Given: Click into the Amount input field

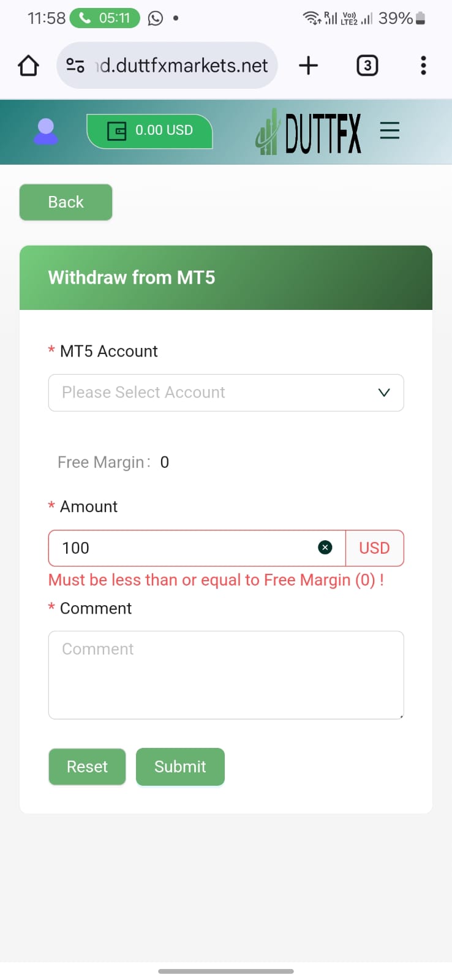Looking at the screenshot, I should [x=184, y=548].
